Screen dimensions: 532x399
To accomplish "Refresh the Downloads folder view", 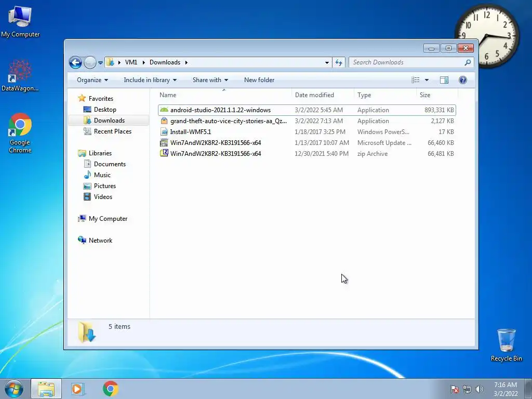I will [339, 62].
